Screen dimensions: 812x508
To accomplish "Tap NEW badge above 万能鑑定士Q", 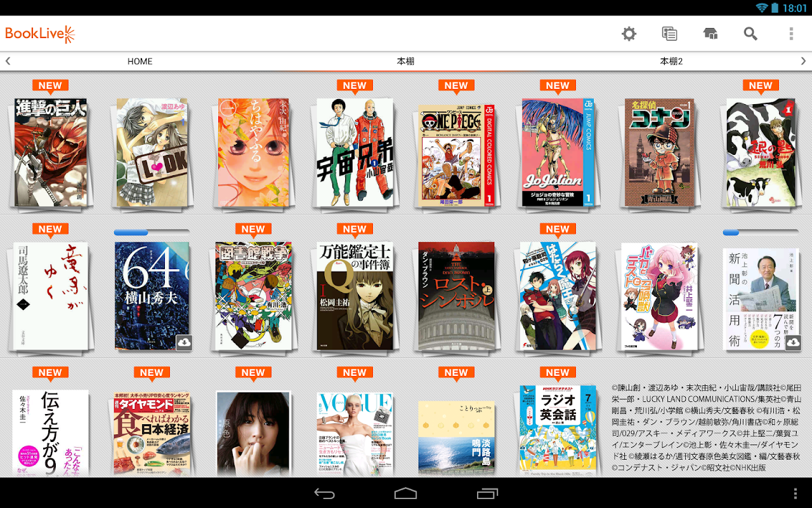I will click(x=355, y=230).
